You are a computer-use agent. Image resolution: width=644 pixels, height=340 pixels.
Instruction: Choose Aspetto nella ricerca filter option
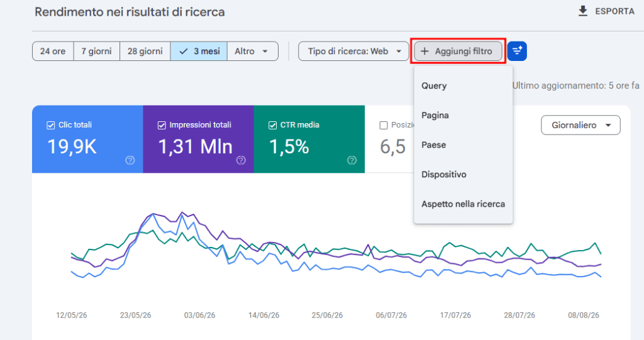tap(464, 204)
